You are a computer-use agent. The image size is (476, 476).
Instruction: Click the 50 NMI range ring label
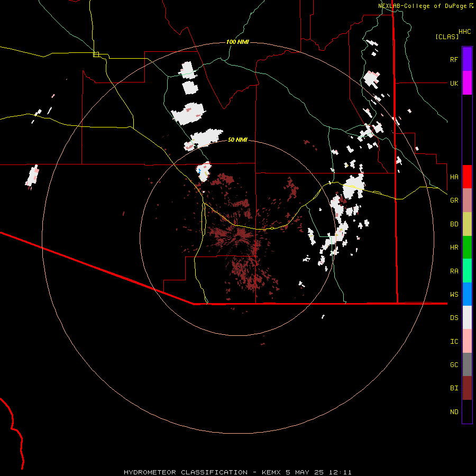click(237, 140)
